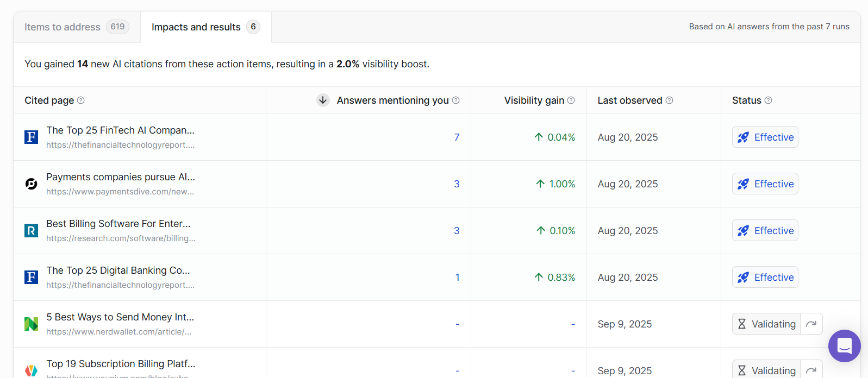Click the redo arrow beside NerdWallet Validating status
868x378 pixels.
click(x=811, y=324)
